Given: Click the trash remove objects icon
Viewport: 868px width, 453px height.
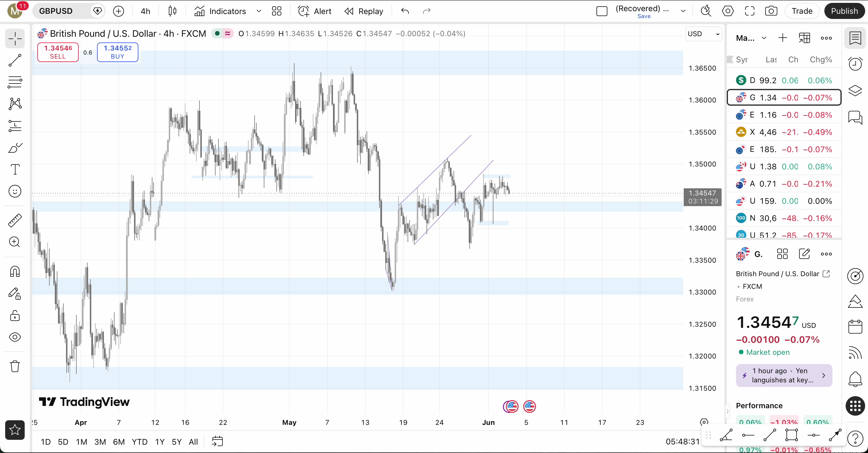Looking at the screenshot, I should [15, 366].
